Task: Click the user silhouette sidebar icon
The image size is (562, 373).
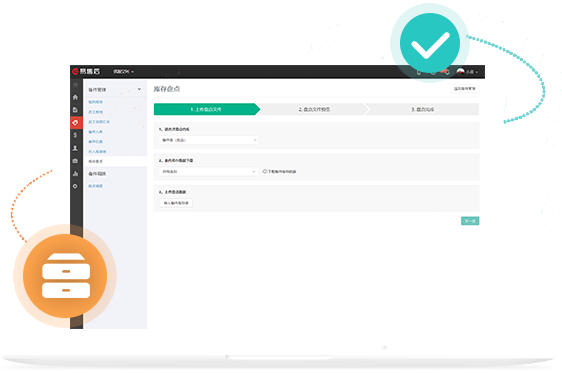Action: [x=75, y=148]
